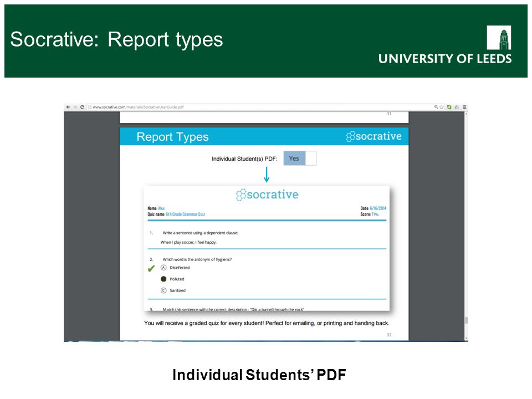532x399 pixels.
Task: Click the University of Leeds tower logo
Action: tap(499, 38)
